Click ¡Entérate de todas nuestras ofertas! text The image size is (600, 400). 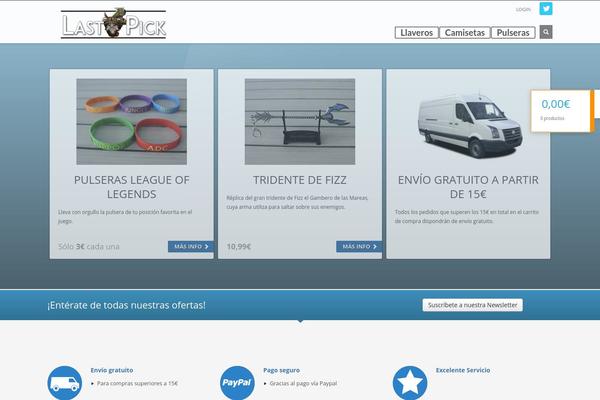(x=126, y=305)
